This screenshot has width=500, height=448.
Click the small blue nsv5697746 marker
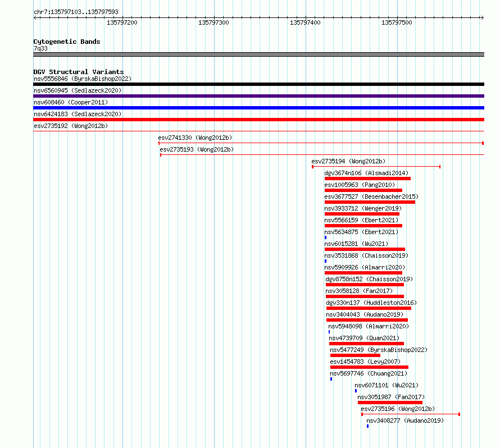331,379
